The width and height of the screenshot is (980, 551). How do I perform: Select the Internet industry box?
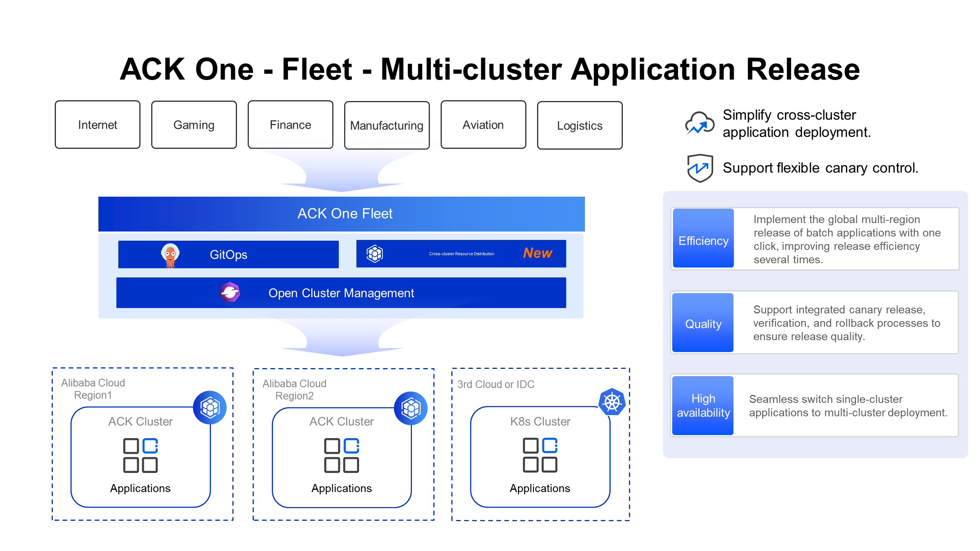coord(98,125)
